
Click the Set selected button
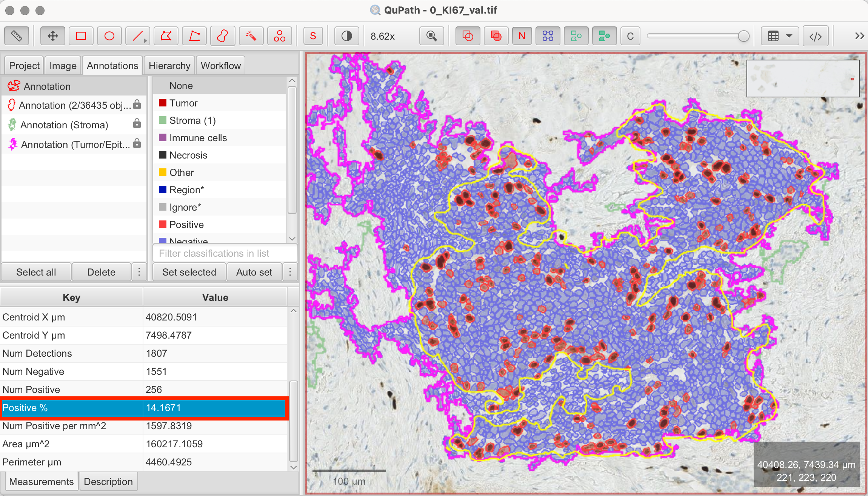tap(189, 272)
